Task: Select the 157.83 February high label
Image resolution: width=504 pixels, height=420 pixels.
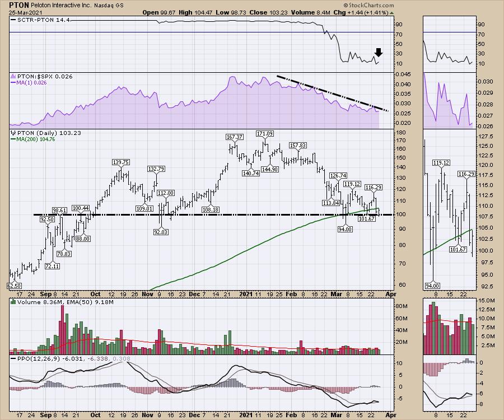Action: tap(297, 145)
